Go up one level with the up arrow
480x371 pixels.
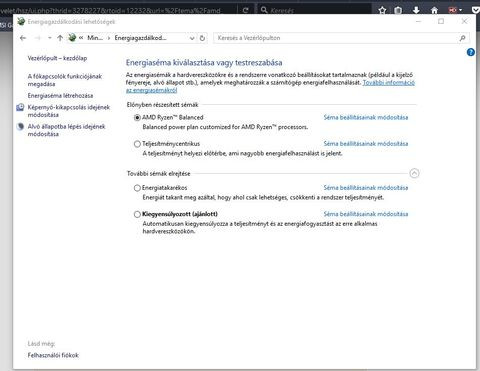click(60, 38)
